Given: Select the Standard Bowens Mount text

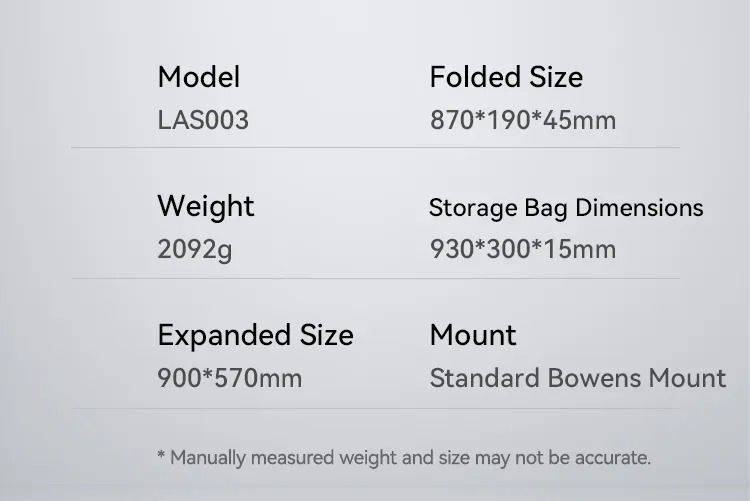Looking at the screenshot, I should coord(578,378).
